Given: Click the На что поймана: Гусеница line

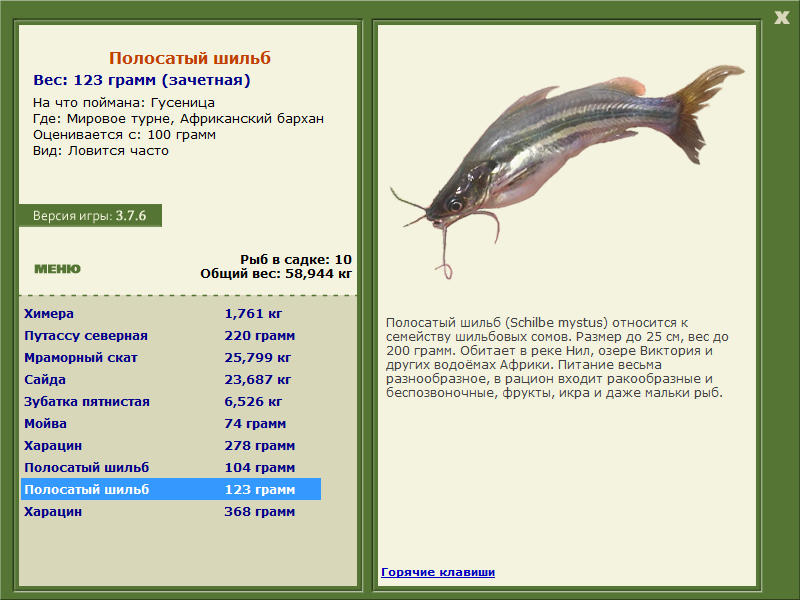Looking at the screenshot, I should (124, 103).
